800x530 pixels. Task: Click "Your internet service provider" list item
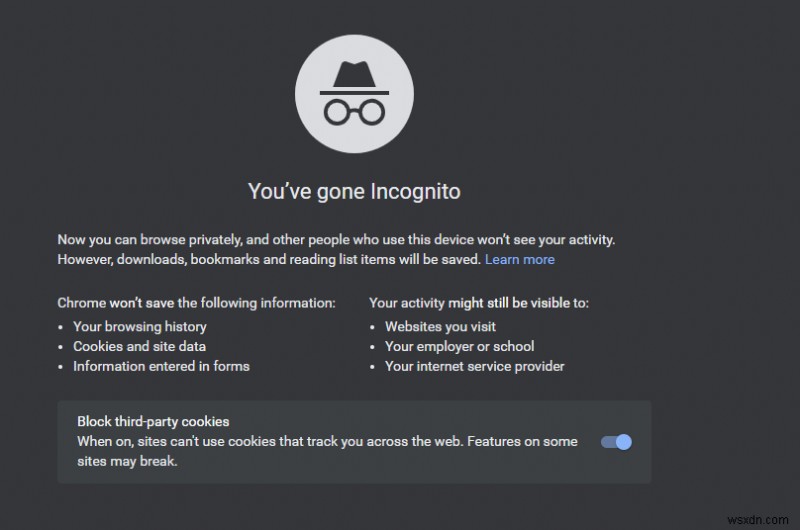click(x=474, y=367)
